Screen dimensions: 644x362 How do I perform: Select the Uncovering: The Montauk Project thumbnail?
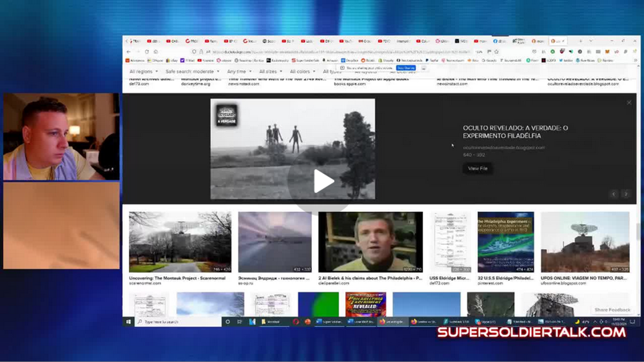[x=180, y=242]
